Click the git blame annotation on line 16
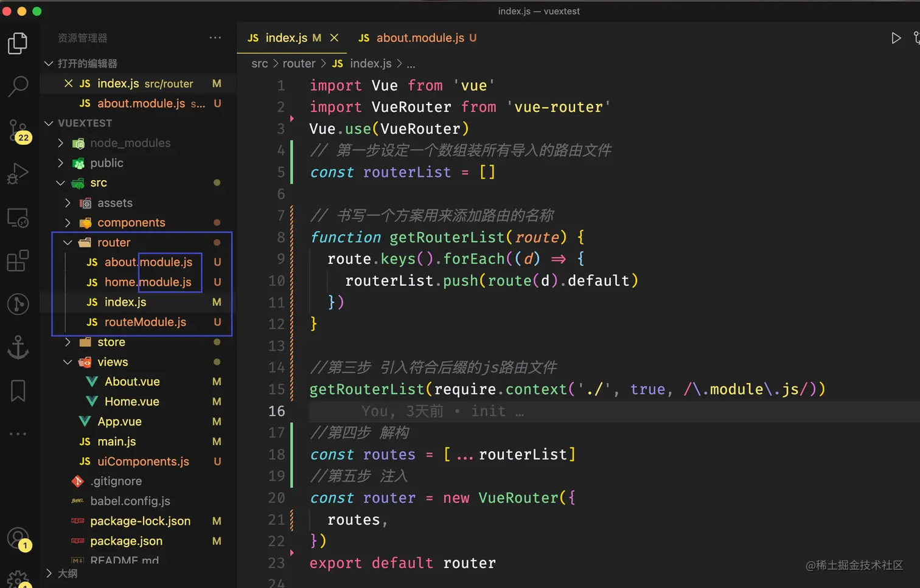 442,412
